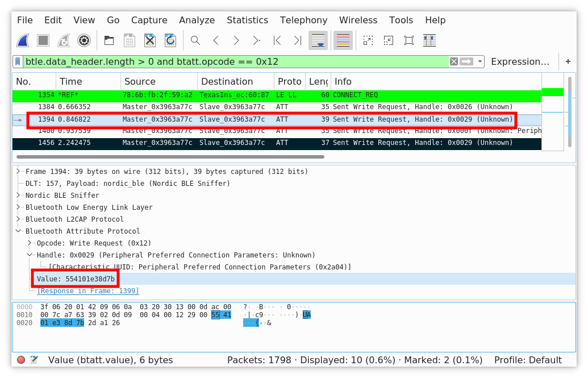Restart the current capture
Screen dimensions: 588x378
63,40
